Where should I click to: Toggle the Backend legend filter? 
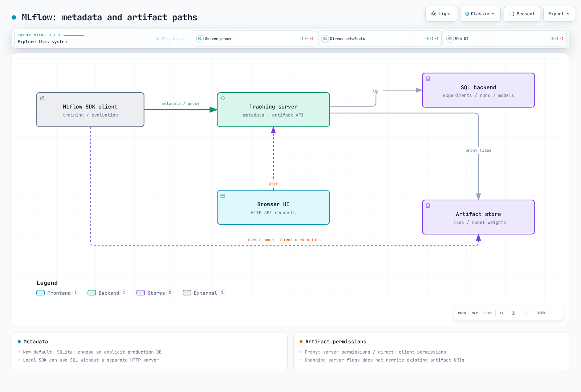107,293
